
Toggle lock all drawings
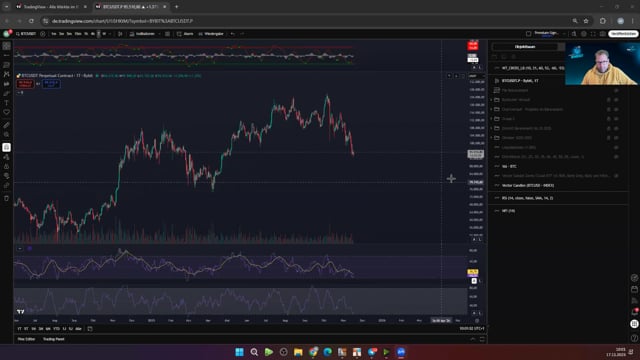point(7,167)
